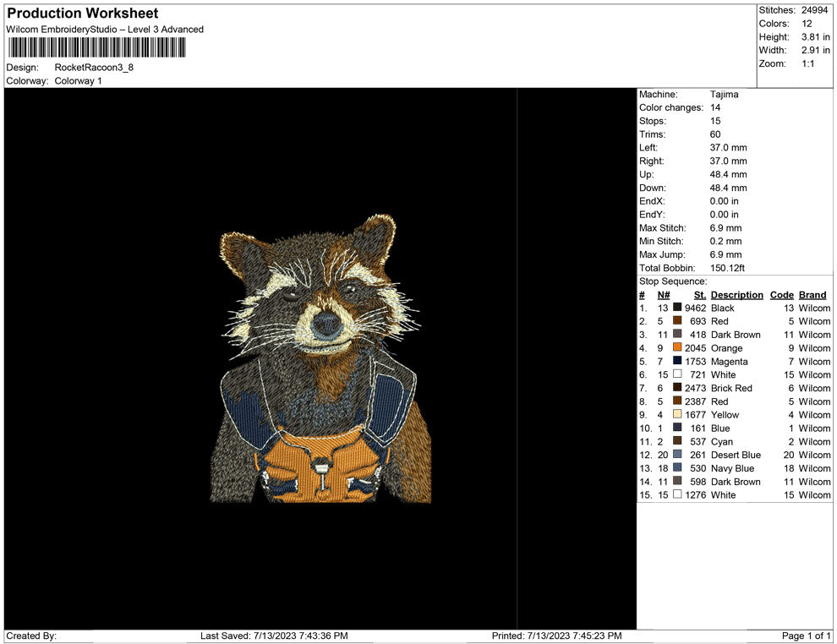
Task: Click the Brand column header
Action: click(x=812, y=295)
